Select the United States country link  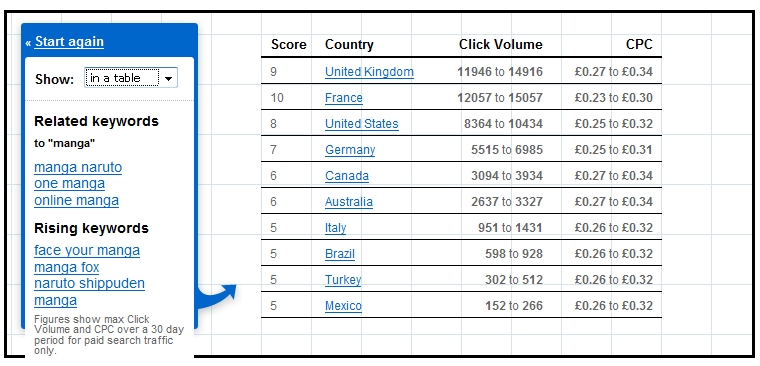362,124
